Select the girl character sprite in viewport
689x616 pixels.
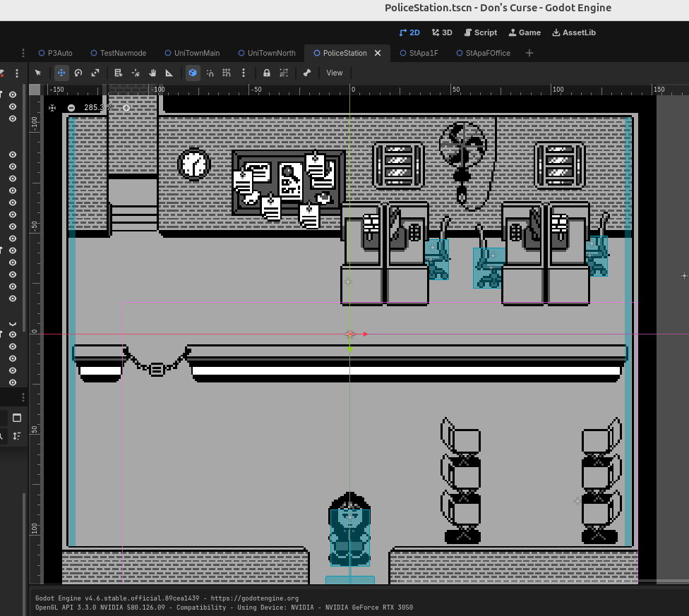(349, 529)
